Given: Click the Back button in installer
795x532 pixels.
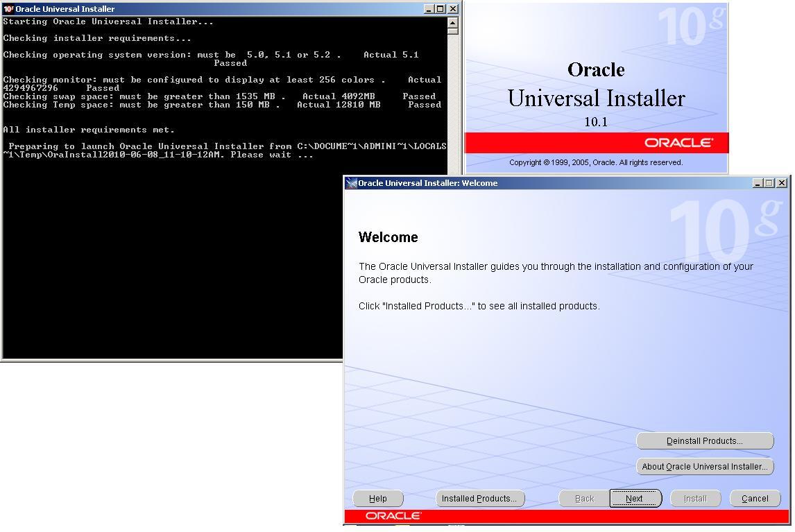Looking at the screenshot, I should coord(584,499).
